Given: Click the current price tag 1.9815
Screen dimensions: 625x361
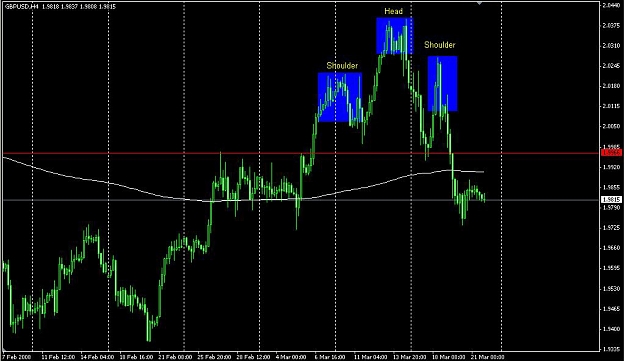Looking at the screenshot, I should (x=611, y=199).
